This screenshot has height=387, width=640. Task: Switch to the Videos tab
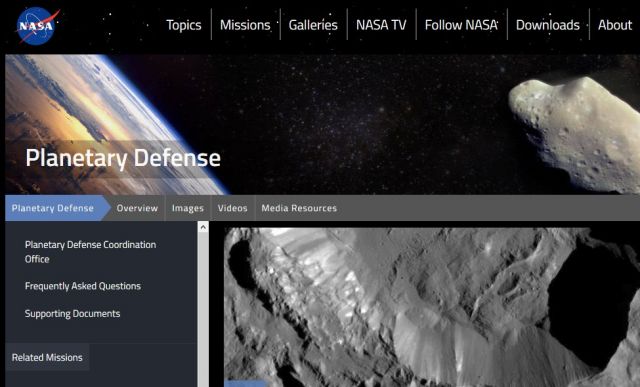(x=233, y=208)
